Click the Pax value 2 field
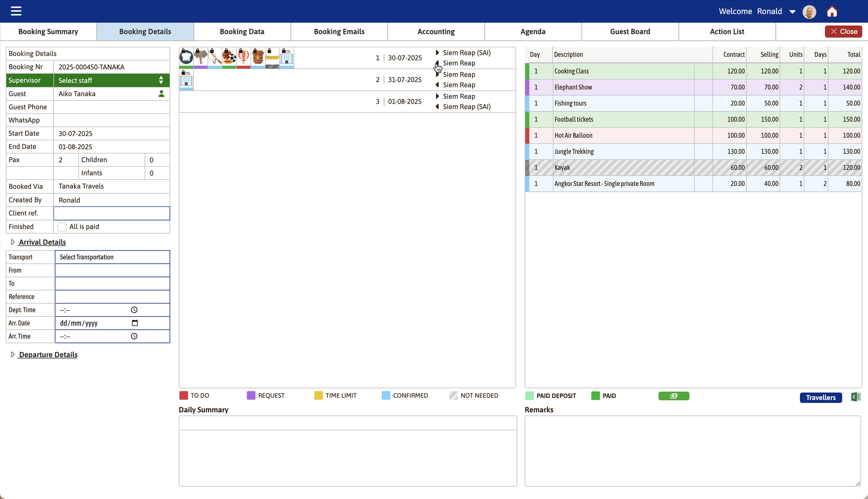The image size is (868, 499). point(66,160)
